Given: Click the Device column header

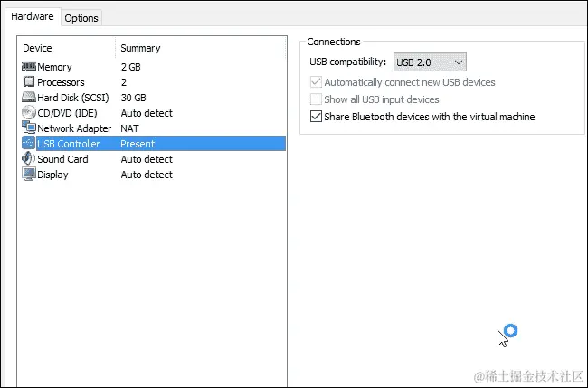Looking at the screenshot, I should tap(37, 48).
